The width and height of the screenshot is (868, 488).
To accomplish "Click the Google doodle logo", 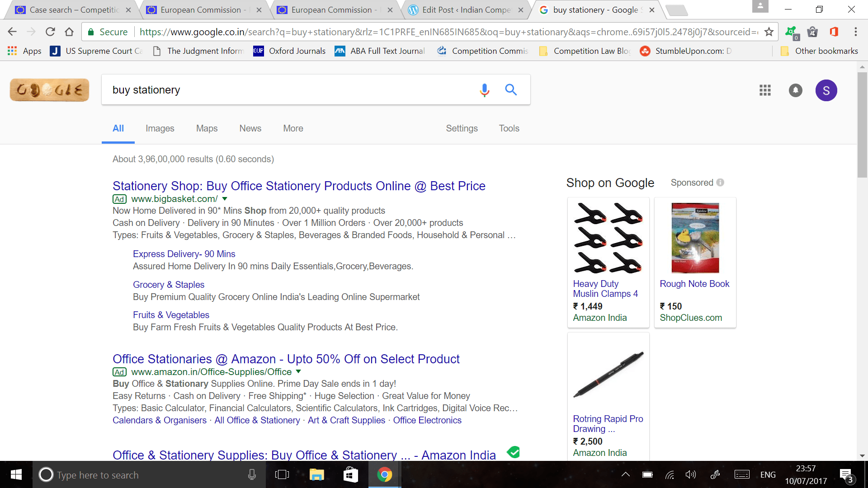I will point(49,90).
